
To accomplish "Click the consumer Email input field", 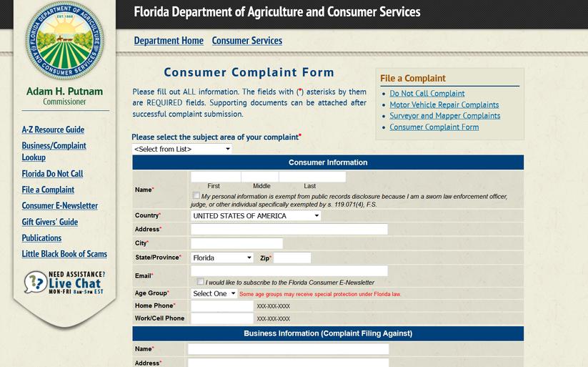I will [x=289, y=271].
